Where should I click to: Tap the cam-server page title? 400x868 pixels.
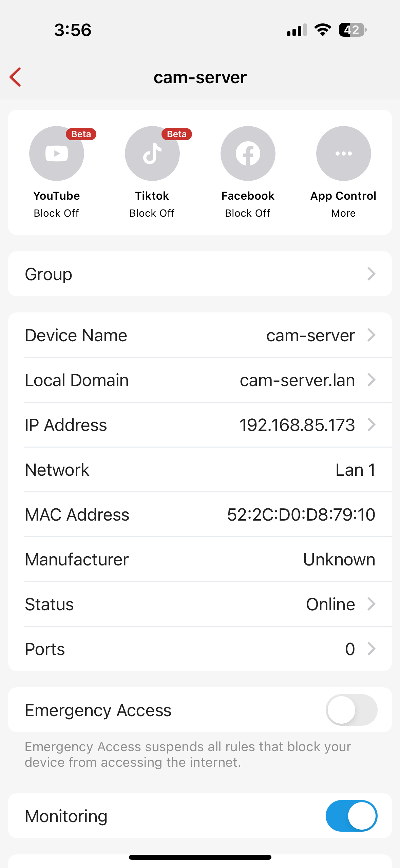(200, 77)
